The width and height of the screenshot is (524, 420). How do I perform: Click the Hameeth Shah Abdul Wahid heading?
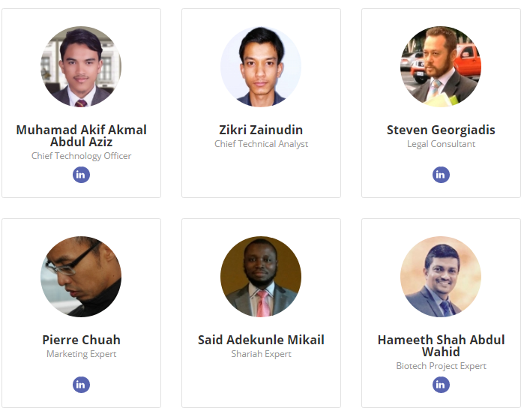tap(441, 346)
